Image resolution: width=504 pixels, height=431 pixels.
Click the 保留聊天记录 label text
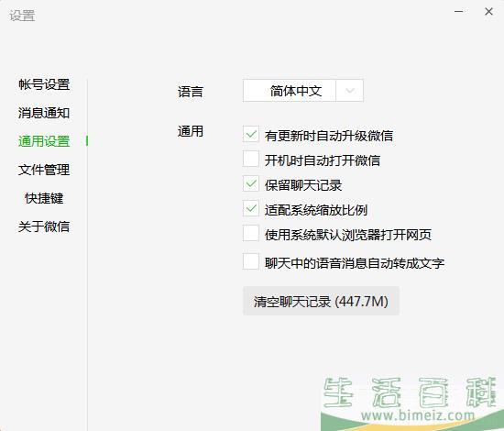coord(303,185)
